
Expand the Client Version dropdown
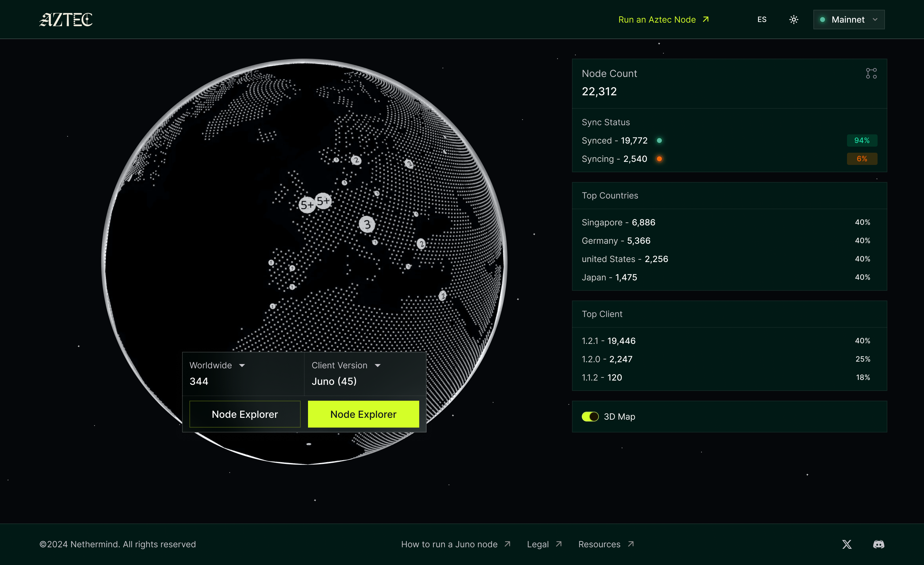point(346,365)
